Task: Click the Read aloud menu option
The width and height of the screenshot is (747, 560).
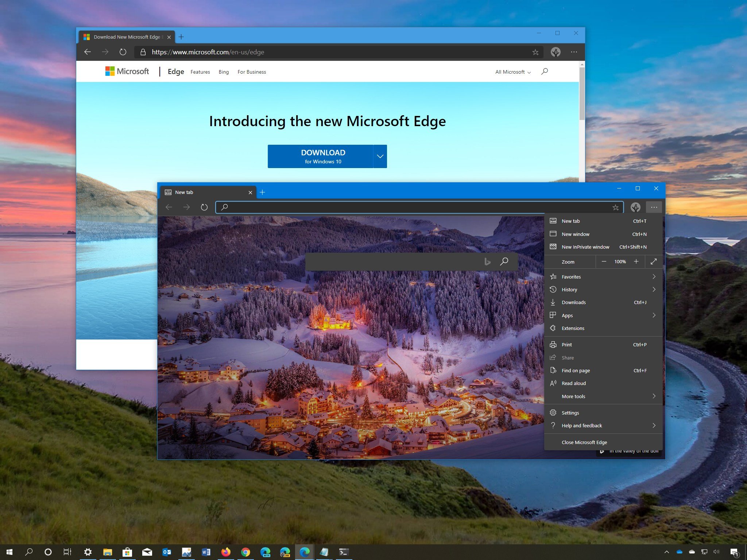Action: (x=573, y=383)
